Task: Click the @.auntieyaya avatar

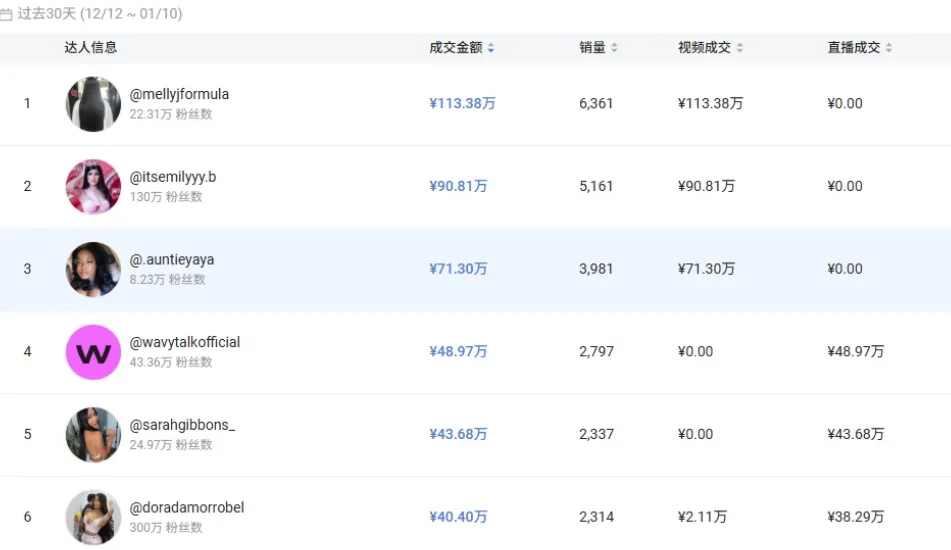Action: [x=93, y=269]
